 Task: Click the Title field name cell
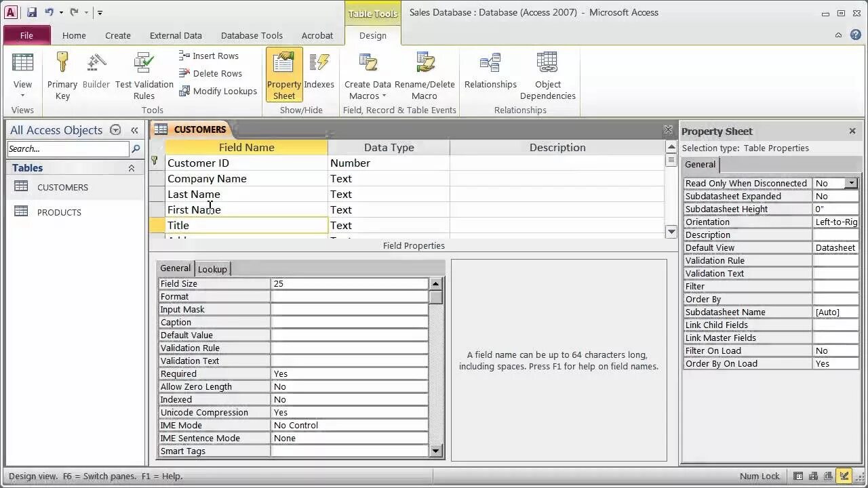246,225
